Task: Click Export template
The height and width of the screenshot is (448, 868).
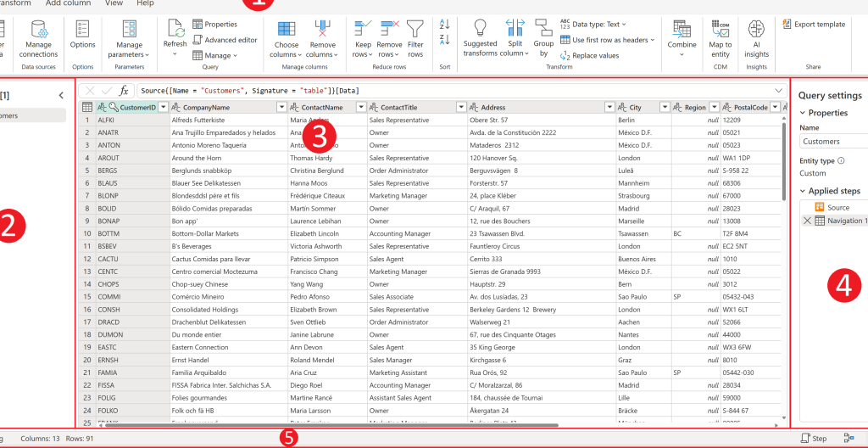Action: click(814, 25)
